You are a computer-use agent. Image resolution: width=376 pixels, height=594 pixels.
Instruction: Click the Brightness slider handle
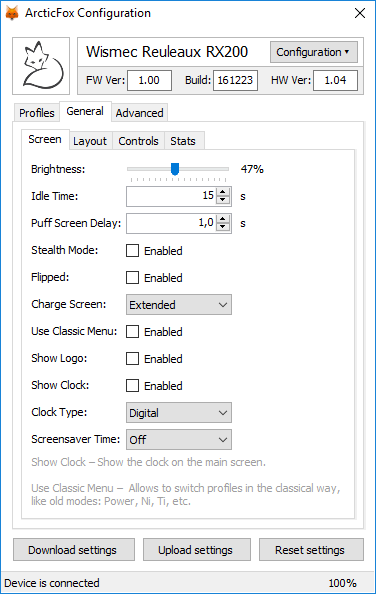pos(175,169)
